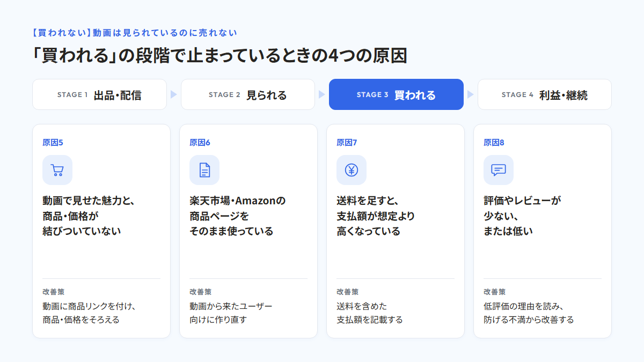
Task: Click the 原因6 label
Action: [200, 143]
